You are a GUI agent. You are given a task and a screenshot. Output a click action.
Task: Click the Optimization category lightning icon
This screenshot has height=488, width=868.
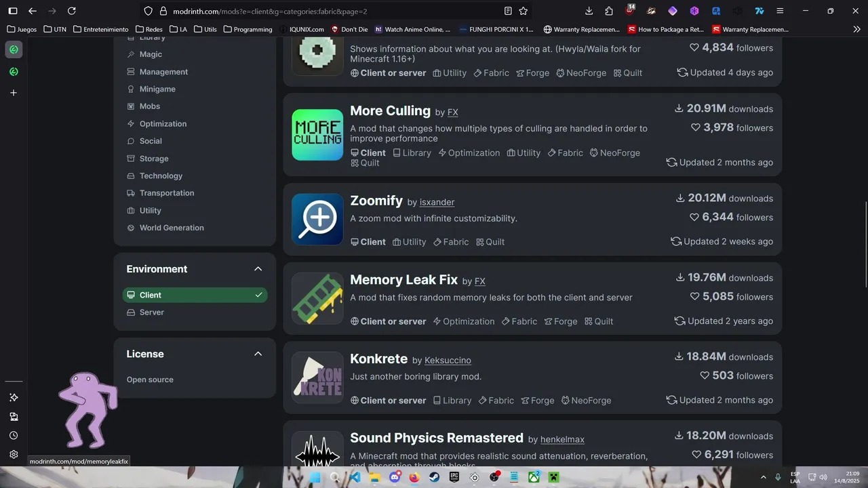(x=131, y=124)
